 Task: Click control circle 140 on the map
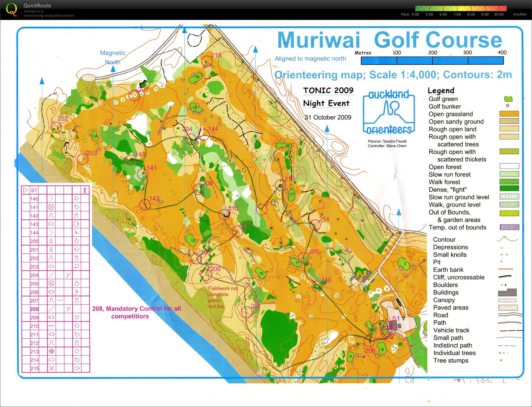pyautogui.click(x=317, y=286)
